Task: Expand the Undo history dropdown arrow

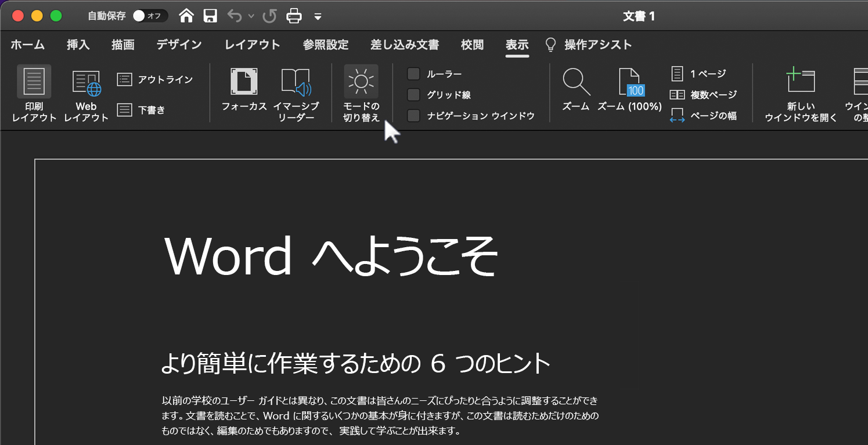Action: pyautogui.click(x=251, y=16)
